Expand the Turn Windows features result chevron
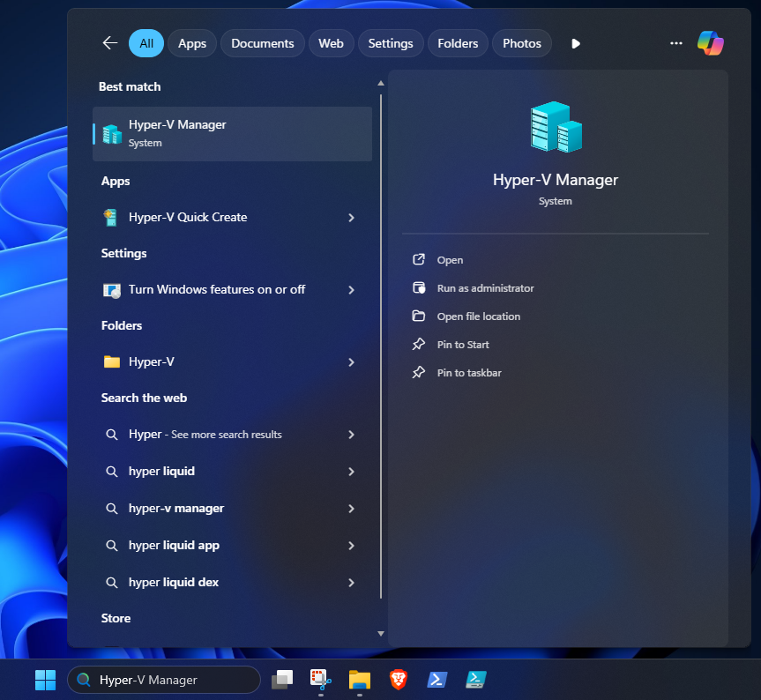Screen dimensions: 761x700 click(351, 289)
